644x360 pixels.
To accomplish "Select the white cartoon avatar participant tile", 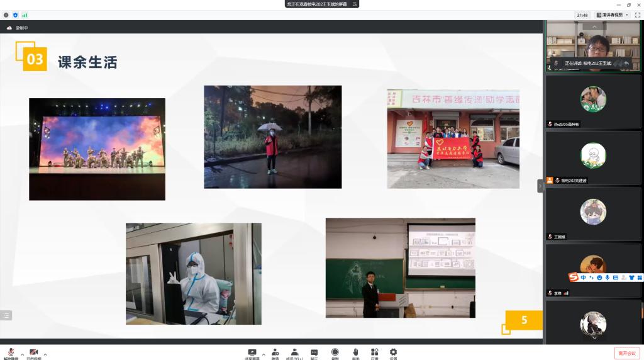I will [x=593, y=157].
